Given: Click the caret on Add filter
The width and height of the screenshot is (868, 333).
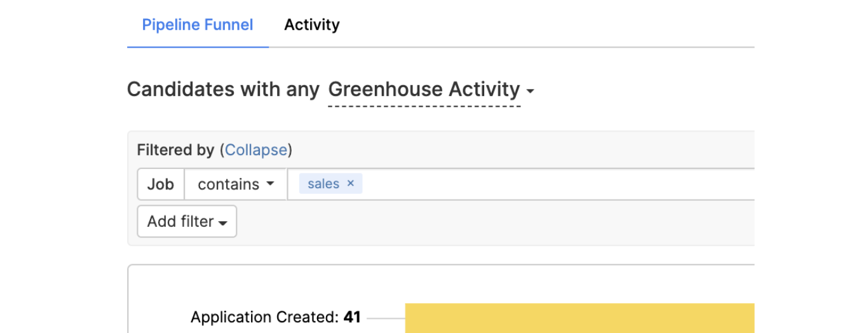Looking at the screenshot, I should (223, 223).
